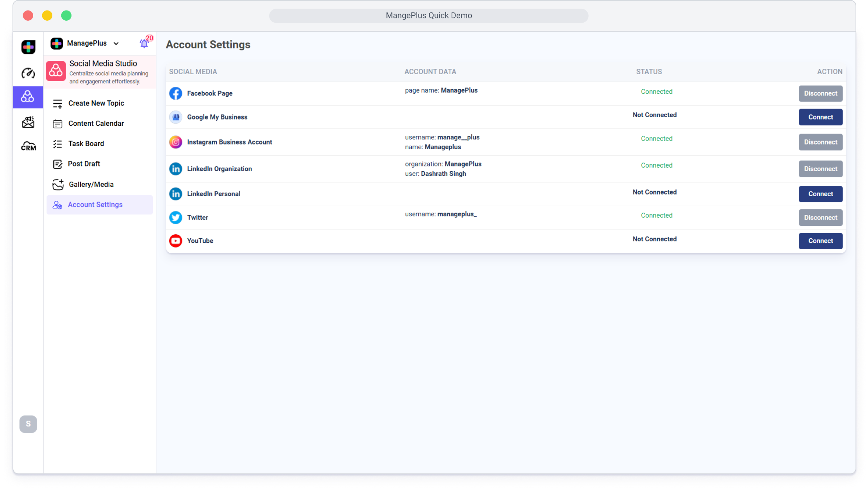This screenshot has width=868, height=489.
Task: Open Create New Topic menu item
Action: coord(96,103)
